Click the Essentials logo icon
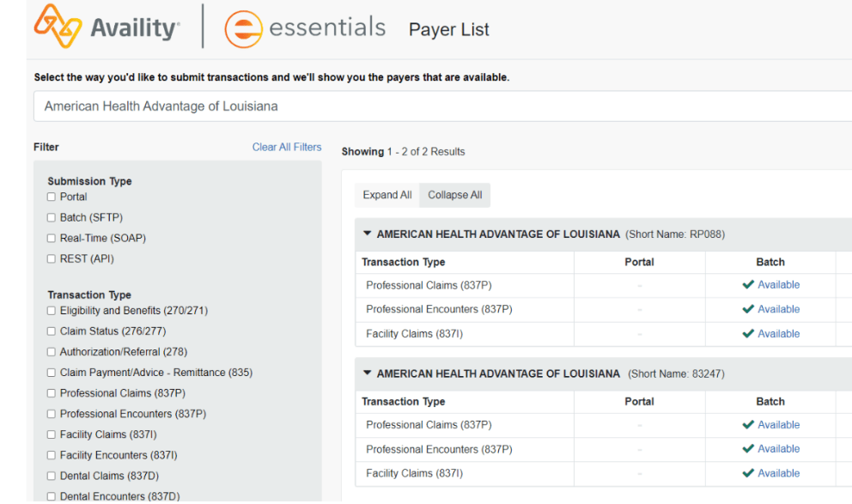Viewport: 852px width, 504px height. [x=243, y=29]
